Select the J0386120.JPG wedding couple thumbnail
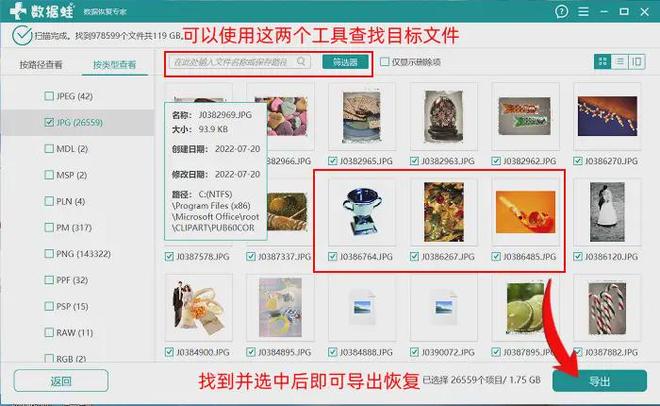660x406 pixels. 607,212
